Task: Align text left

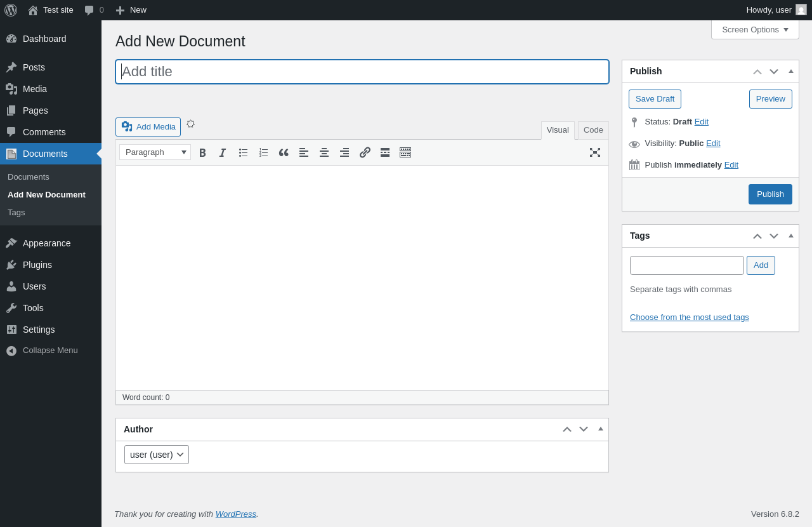Action: pos(304,152)
